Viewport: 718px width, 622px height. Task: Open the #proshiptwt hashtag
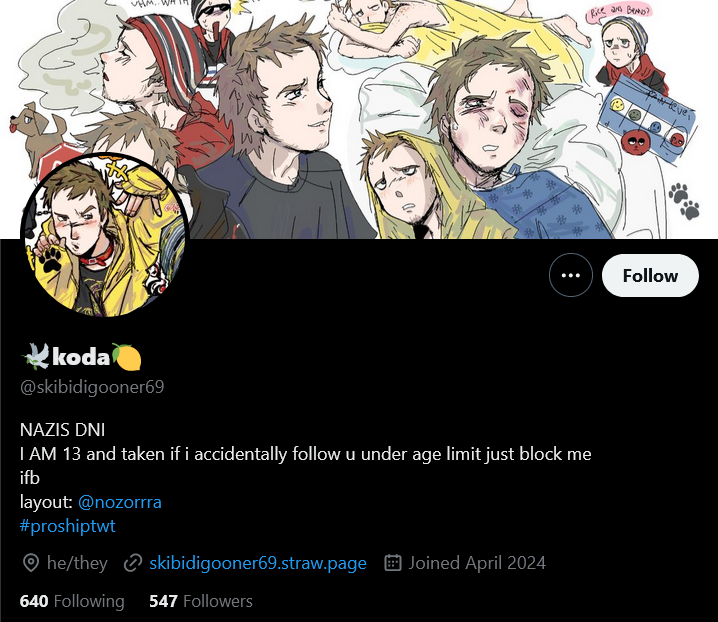(68, 526)
